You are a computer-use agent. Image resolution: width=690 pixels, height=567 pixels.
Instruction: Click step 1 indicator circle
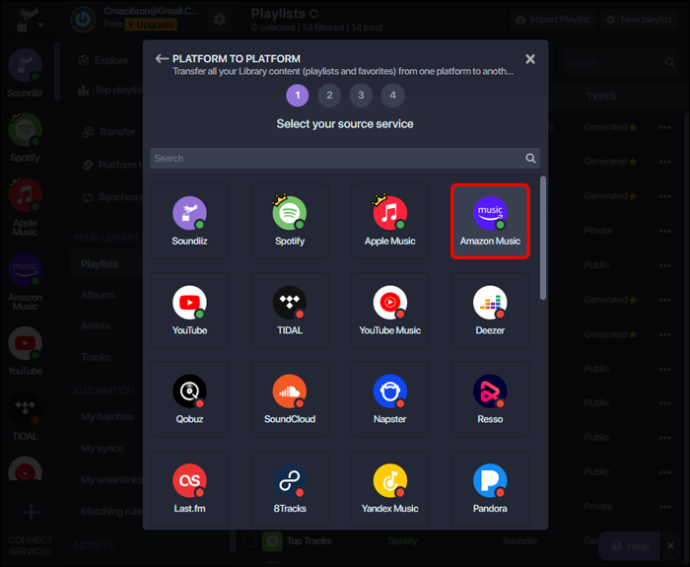tap(297, 95)
